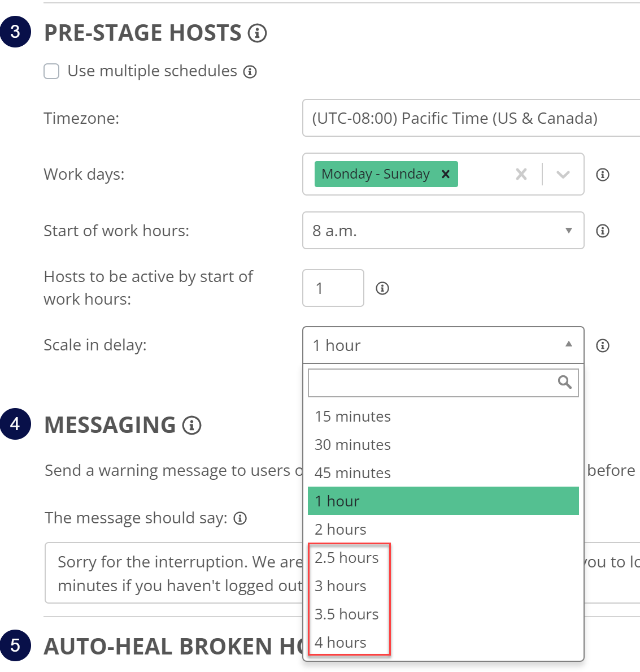
Task: Click the info icon beside Messaging heading
Action: 191,425
